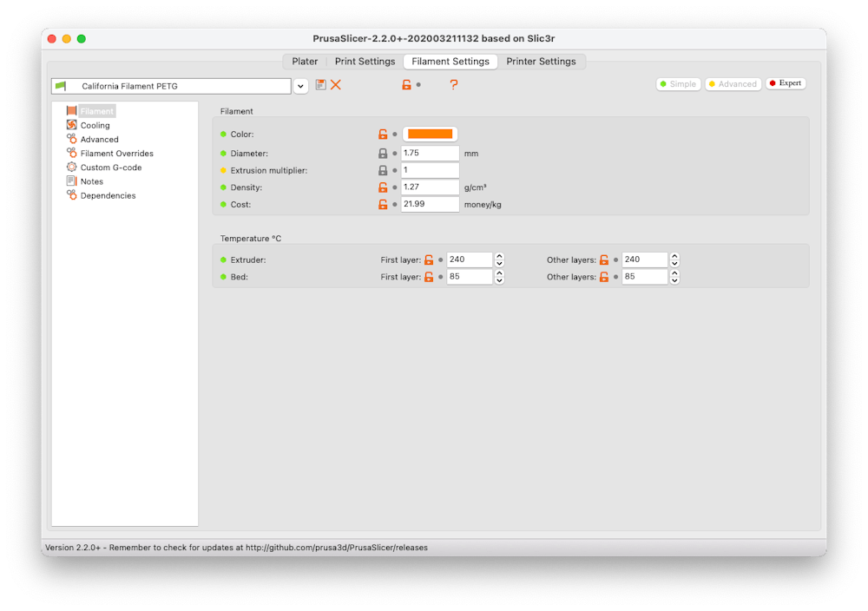
Task: Click the Extrusion multiplier input field
Action: pyautogui.click(x=431, y=170)
